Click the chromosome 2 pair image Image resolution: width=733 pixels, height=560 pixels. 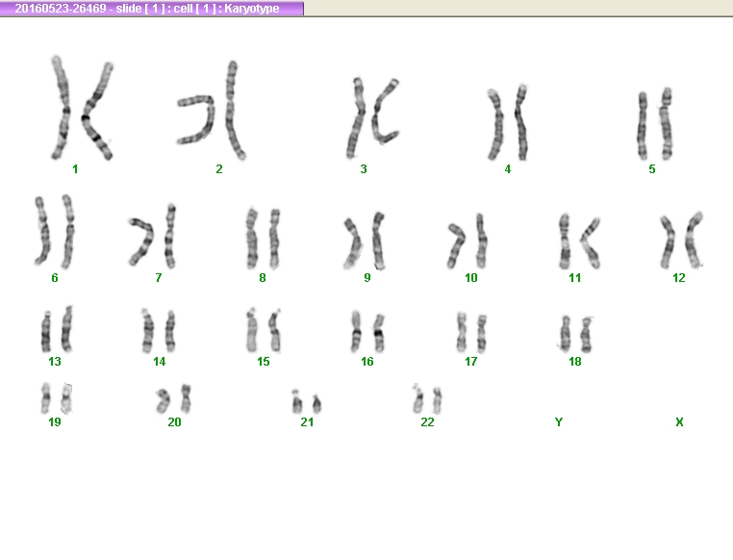(x=212, y=111)
